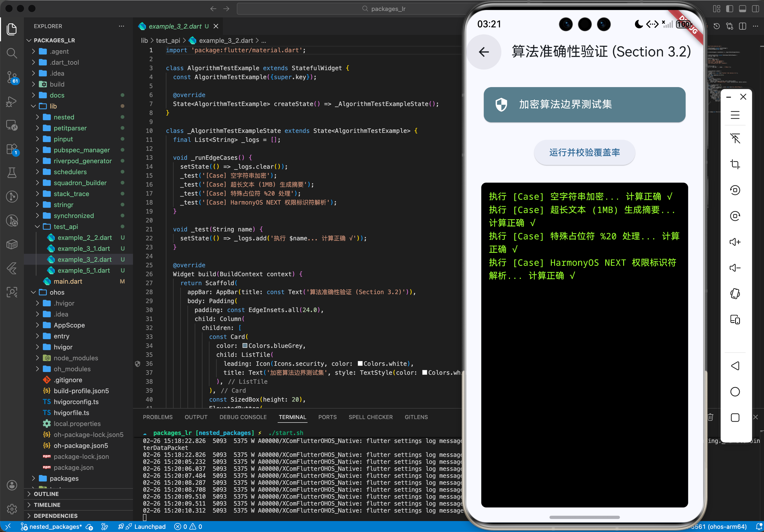The height and width of the screenshot is (532, 764).
Task: Open Run and Debug view
Action: coord(12,102)
